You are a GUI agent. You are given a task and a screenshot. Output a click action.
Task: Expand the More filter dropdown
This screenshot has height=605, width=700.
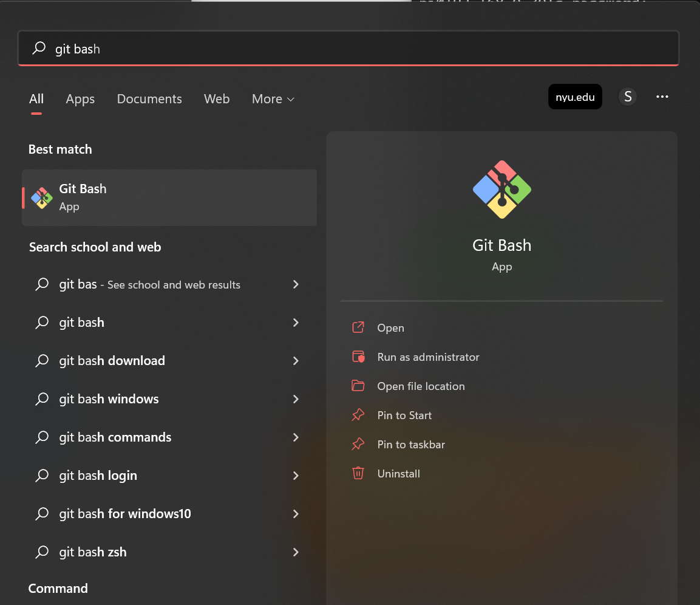[273, 99]
